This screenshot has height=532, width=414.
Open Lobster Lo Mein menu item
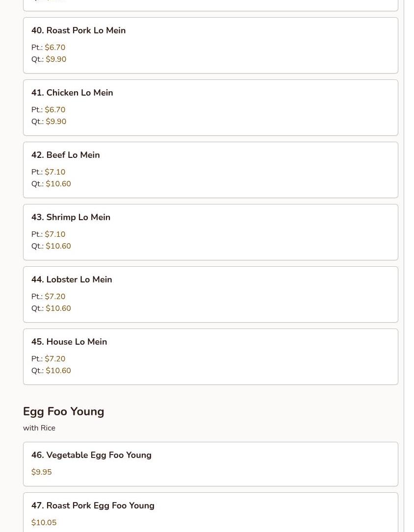point(79,279)
